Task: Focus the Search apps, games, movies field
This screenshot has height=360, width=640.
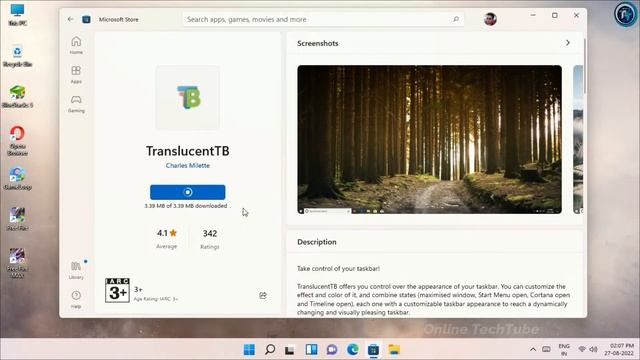Action: [322, 19]
